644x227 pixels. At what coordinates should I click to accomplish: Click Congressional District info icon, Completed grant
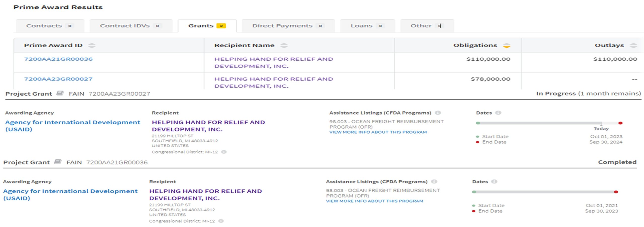(221, 221)
